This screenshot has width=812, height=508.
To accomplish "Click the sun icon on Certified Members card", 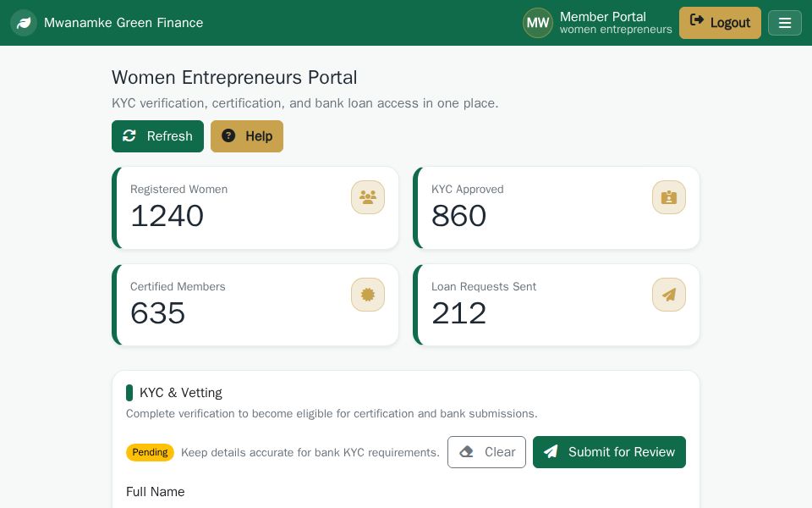I will point(368,295).
